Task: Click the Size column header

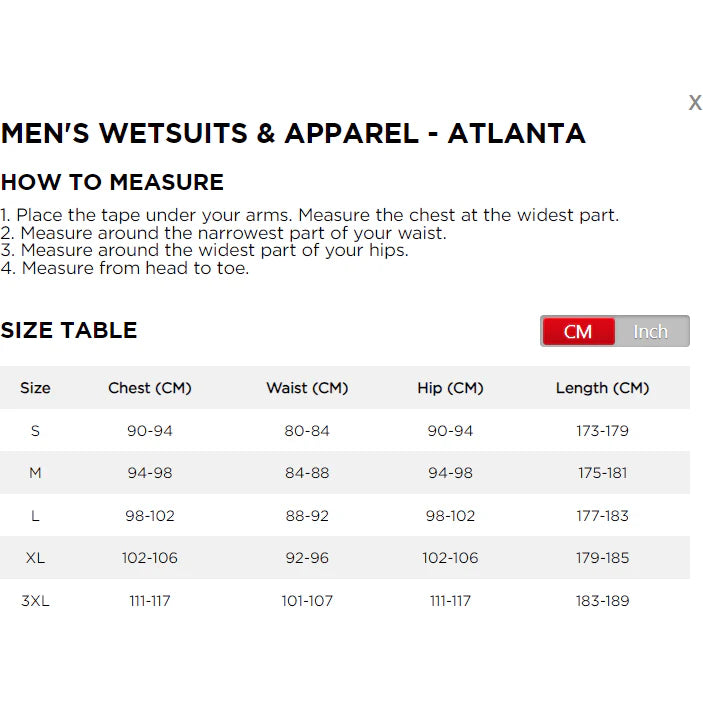Action: pyautogui.click(x=35, y=388)
